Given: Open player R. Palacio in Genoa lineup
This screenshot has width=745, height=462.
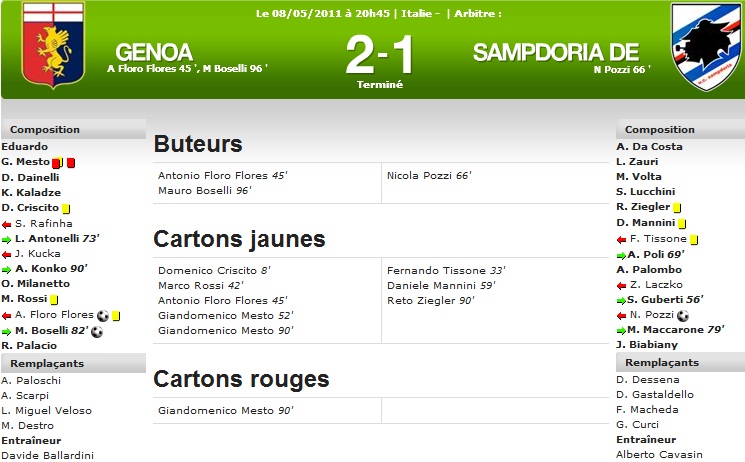Looking at the screenshot, I should 29,346.
